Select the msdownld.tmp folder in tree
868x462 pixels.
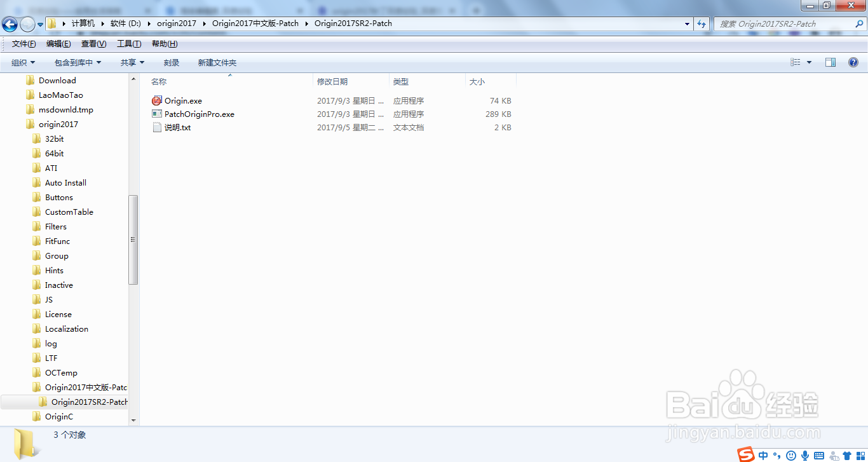(66, 109)
